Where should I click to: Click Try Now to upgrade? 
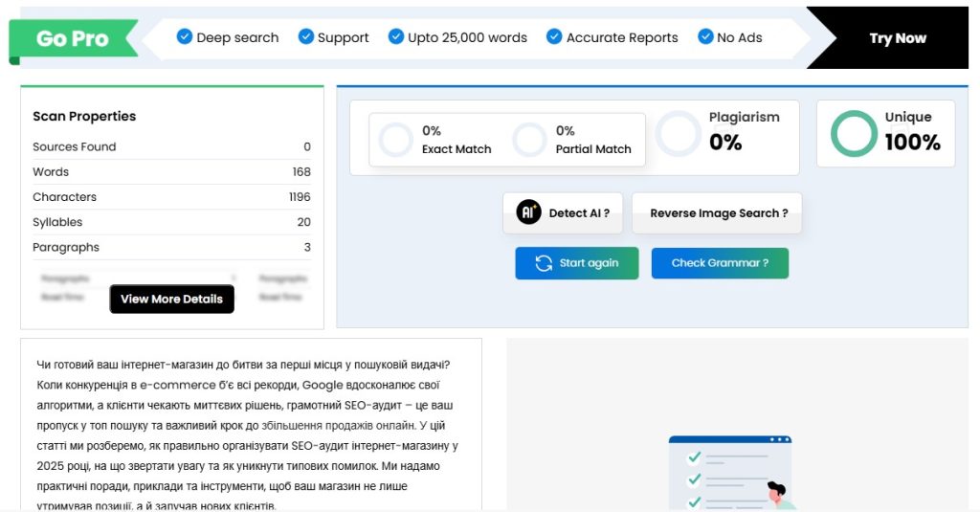click(898, 38)
